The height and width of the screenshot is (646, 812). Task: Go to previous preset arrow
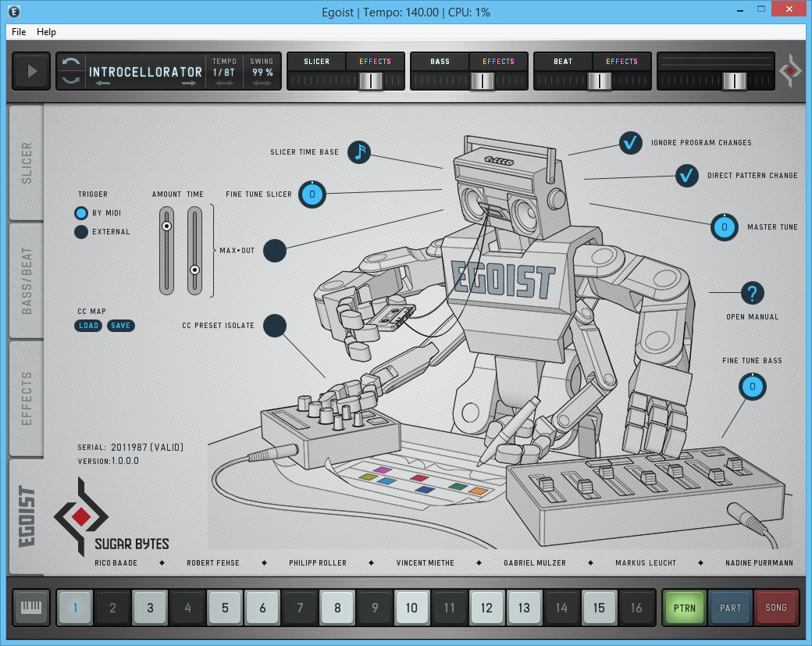coord(102,83)
